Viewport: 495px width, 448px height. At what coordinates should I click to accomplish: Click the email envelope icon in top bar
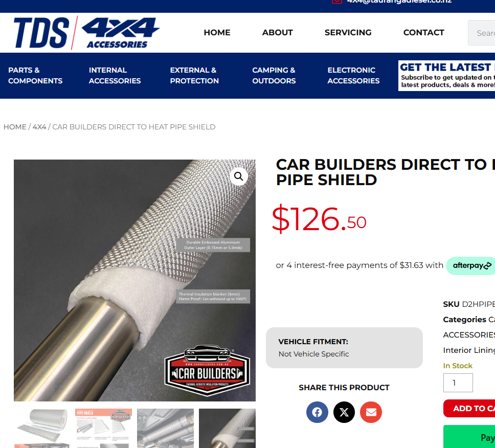337,1
